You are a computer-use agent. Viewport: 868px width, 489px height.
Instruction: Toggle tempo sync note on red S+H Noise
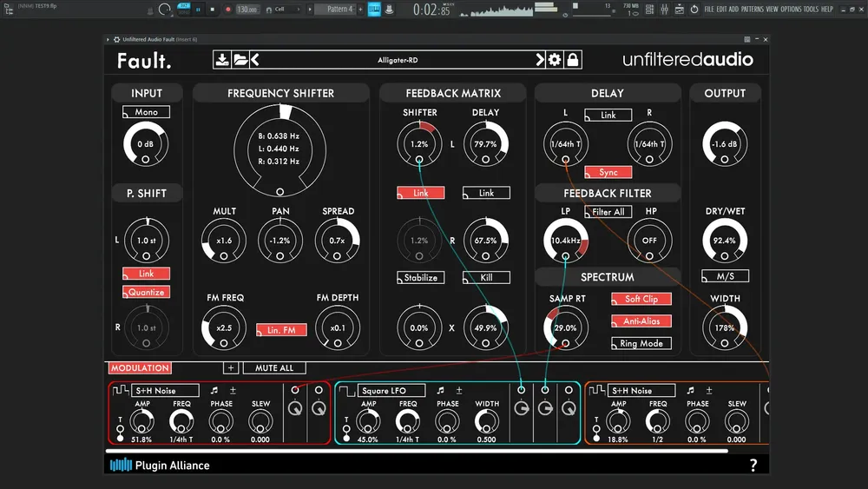214,391
